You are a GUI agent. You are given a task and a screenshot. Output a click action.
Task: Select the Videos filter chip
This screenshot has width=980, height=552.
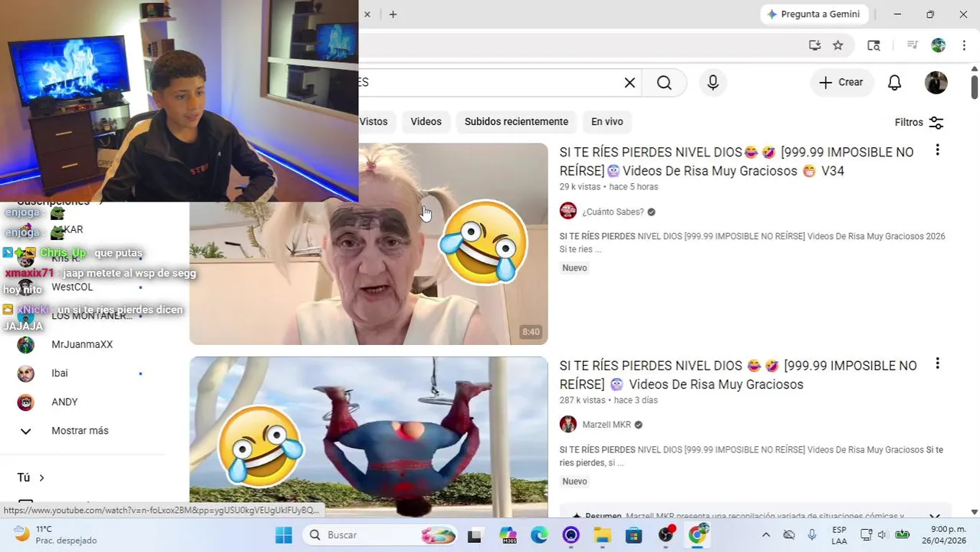coord(426,122)
